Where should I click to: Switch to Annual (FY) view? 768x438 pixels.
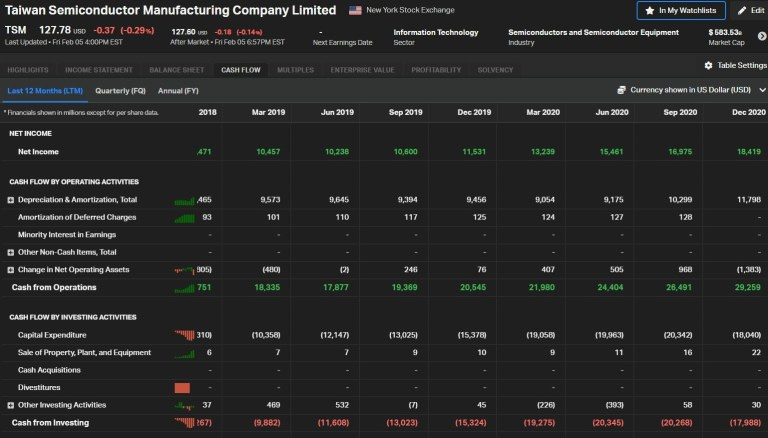point(178,91)
